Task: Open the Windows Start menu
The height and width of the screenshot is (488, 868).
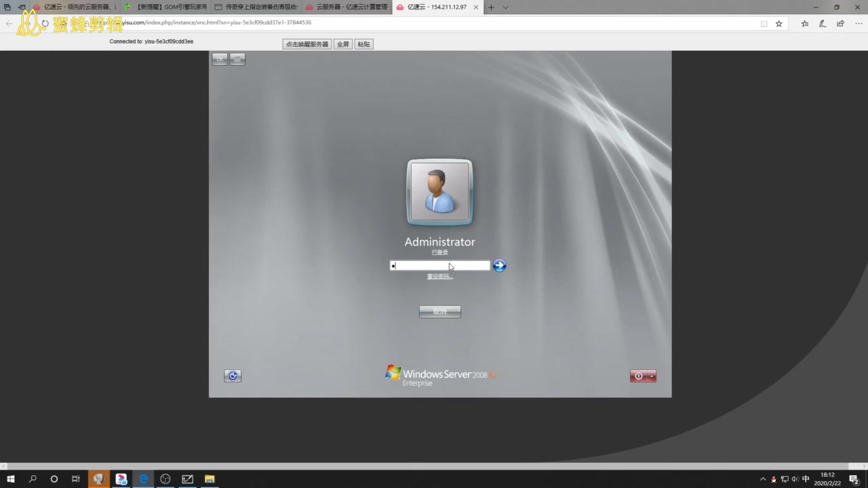Action: [x=11, y=479]
